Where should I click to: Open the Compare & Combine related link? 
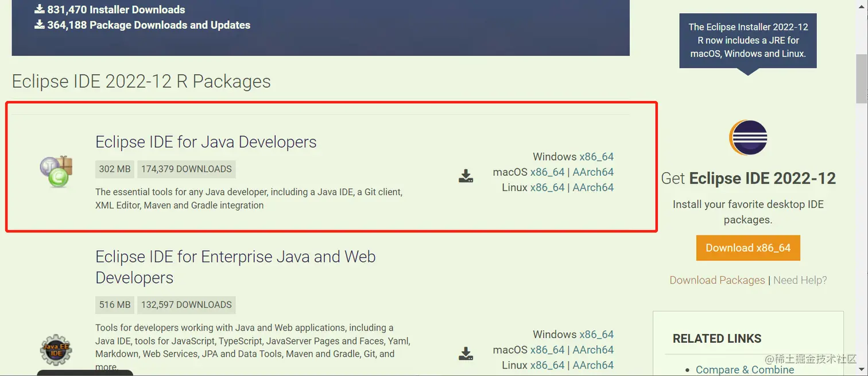pos(745,370)
